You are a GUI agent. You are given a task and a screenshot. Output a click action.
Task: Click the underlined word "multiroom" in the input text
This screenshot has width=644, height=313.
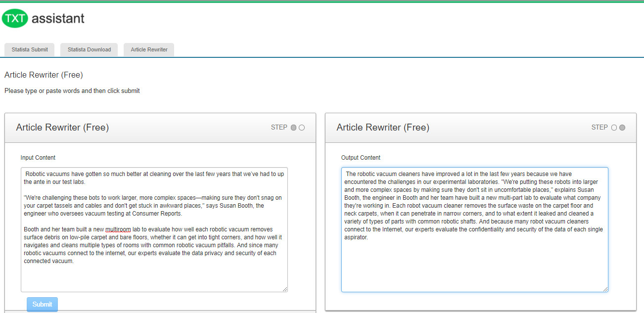click(118, 229)
